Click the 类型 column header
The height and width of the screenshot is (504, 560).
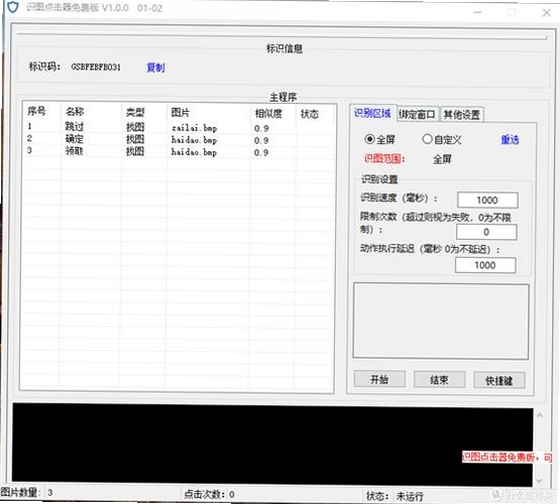[x=135, y=113]
